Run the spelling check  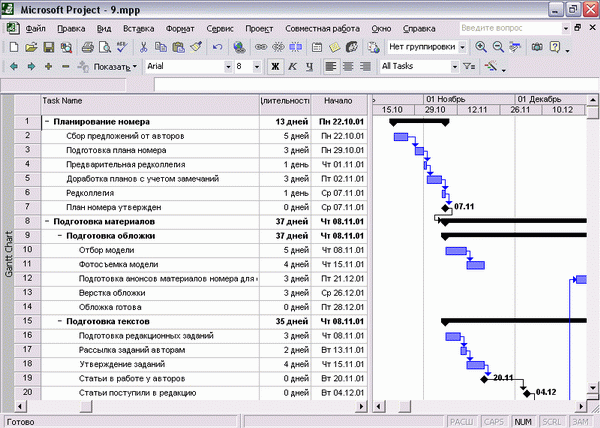point(122,47)
